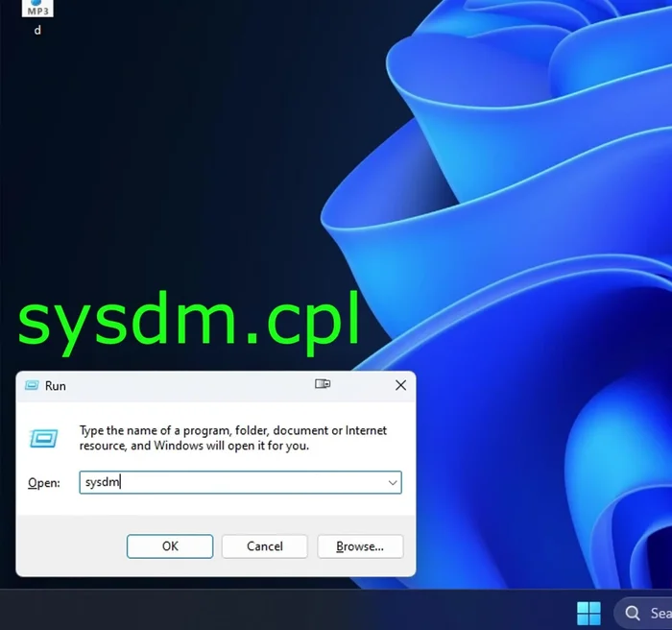
Task: Click the small icon left of the close button
Action: [323, 384]
